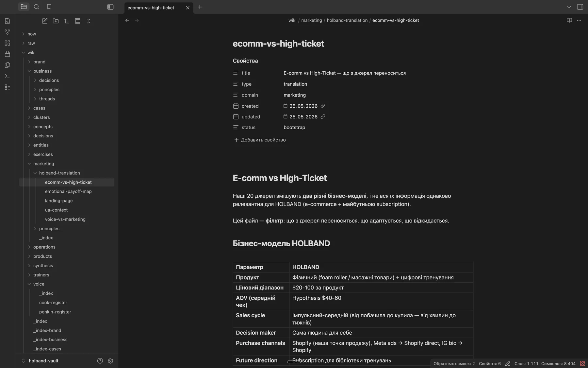
Task: Open the ua-context note
Action: 56,210
